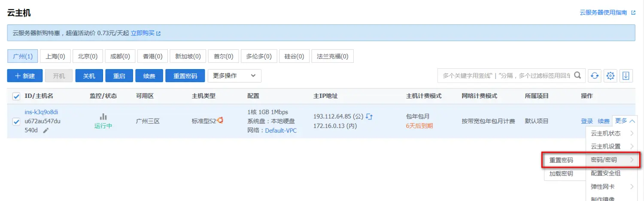Switch to the 香港(0) region tab
The height and width of the screenshot is (201, 644).
[x=152, y=56]
